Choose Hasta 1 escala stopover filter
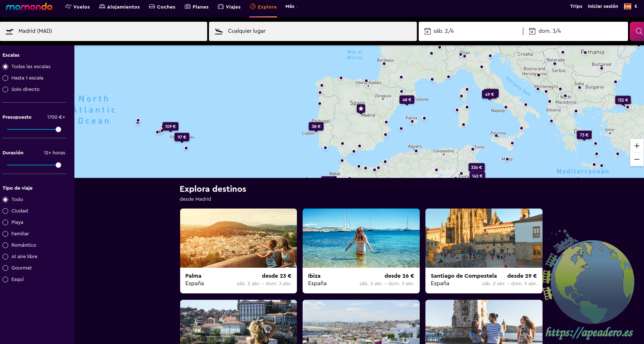Viewport: 644px width, 344px height. pos(6,78)
